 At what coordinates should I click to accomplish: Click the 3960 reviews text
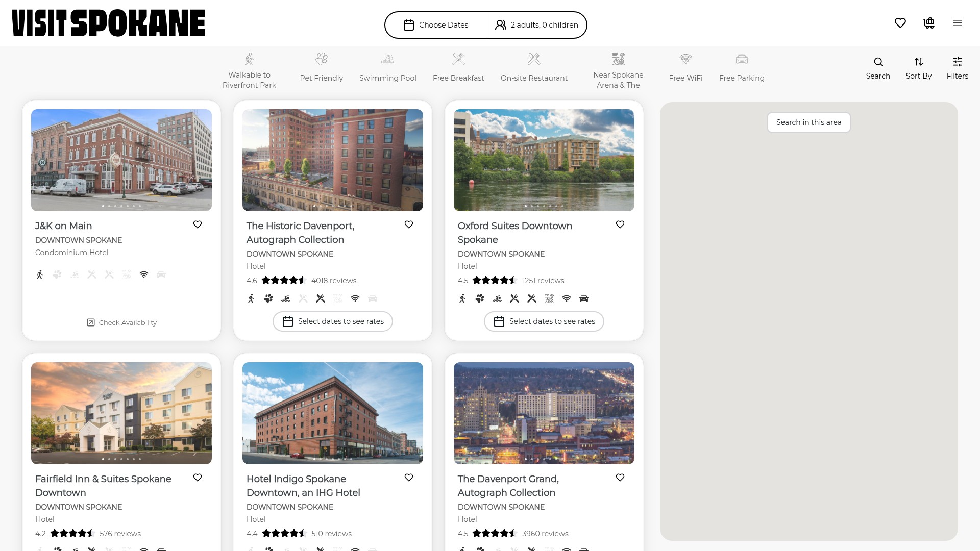pyautogui.click(x=545, y=534)
